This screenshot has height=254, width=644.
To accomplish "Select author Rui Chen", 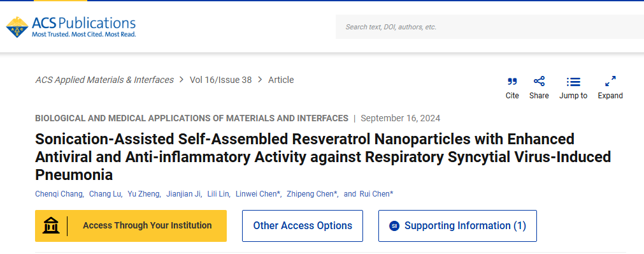I will pyautogui.click(x=376, y=194).
